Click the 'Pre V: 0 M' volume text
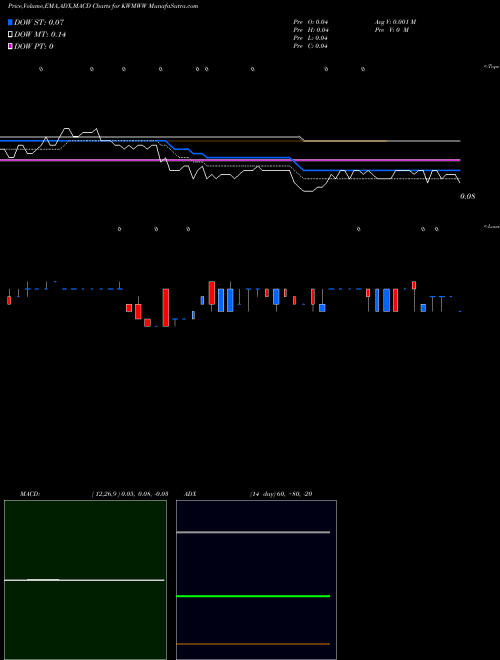 [392, 30]
